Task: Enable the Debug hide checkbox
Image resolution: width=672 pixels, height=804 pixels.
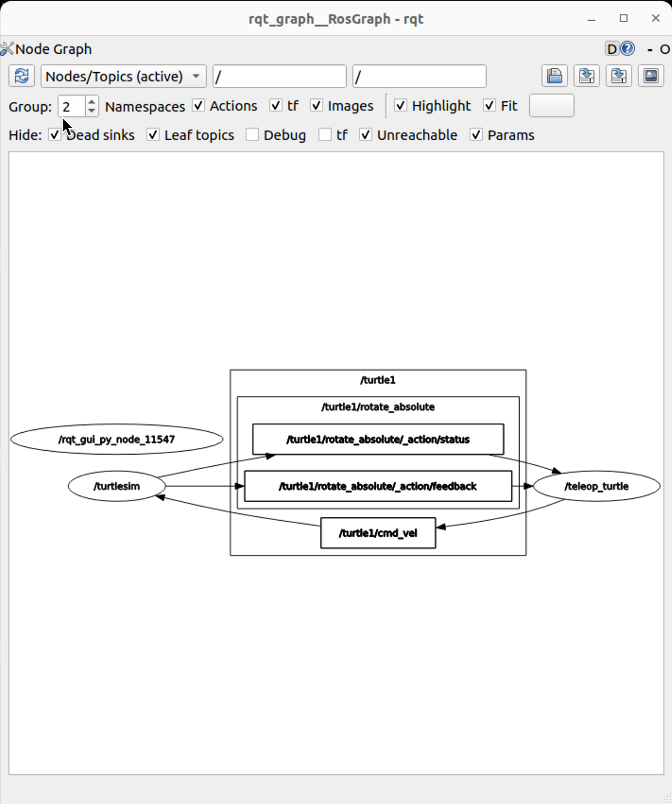Action: (253, 135)
